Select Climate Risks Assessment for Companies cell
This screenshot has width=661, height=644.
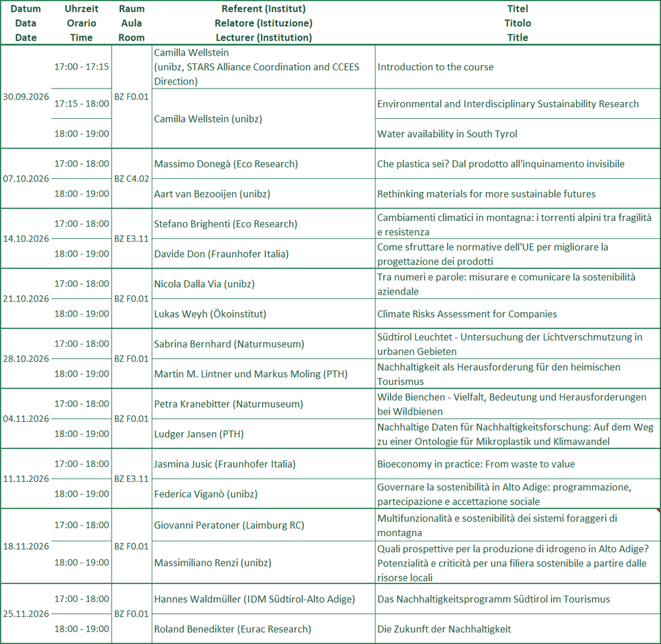tap(517, 314)
